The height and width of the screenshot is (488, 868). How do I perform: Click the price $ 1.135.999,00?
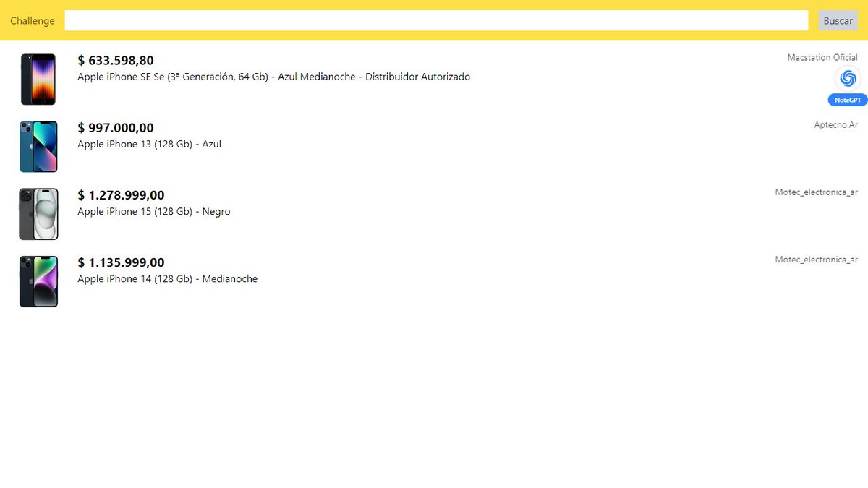click(x=121, y=262)
